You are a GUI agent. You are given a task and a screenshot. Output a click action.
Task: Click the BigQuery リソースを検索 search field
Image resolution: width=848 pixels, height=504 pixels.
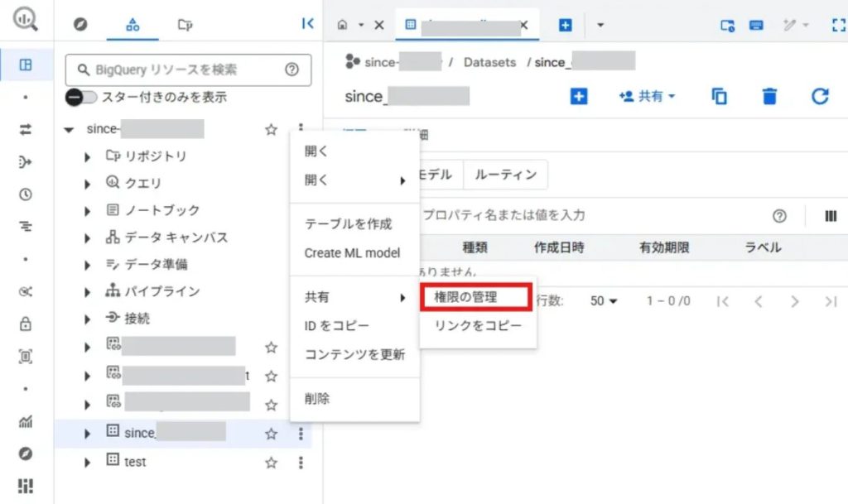pyautogui.click(x=178, y=70)
